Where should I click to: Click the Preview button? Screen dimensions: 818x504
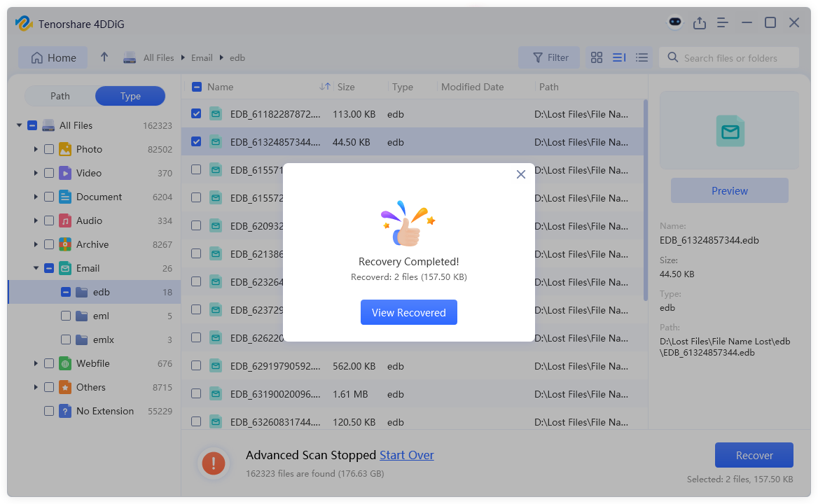click(729, 191)
